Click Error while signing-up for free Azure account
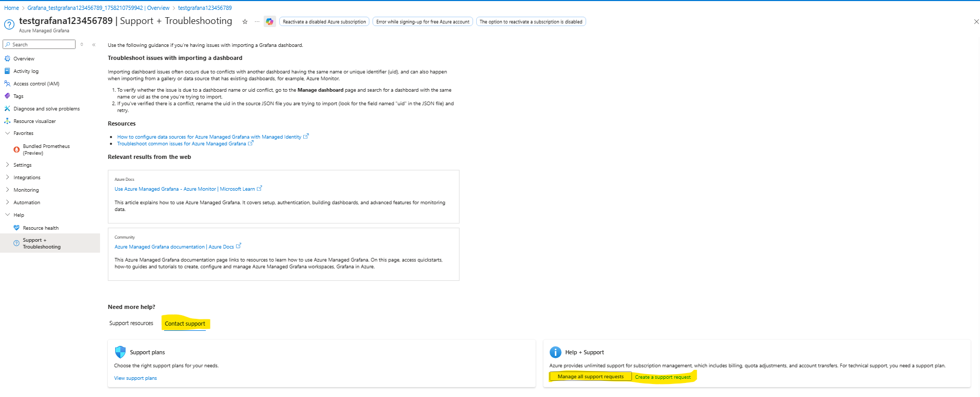 423,22
